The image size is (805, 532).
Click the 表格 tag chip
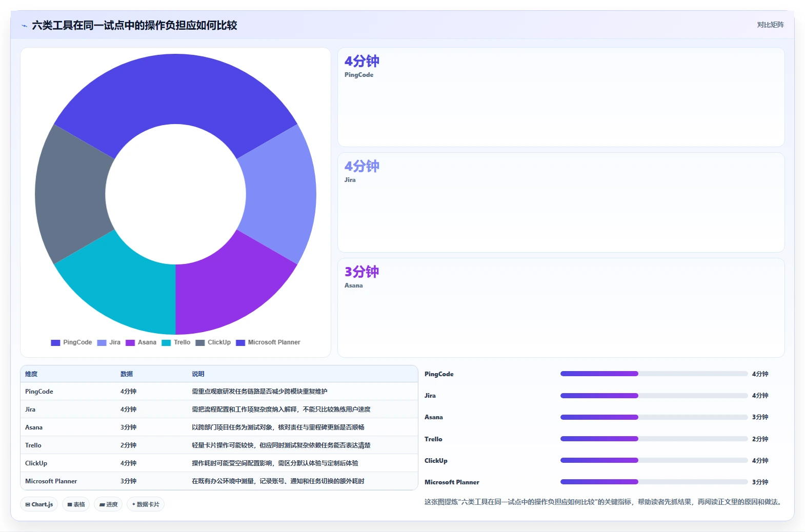click(x=76, y=504)
